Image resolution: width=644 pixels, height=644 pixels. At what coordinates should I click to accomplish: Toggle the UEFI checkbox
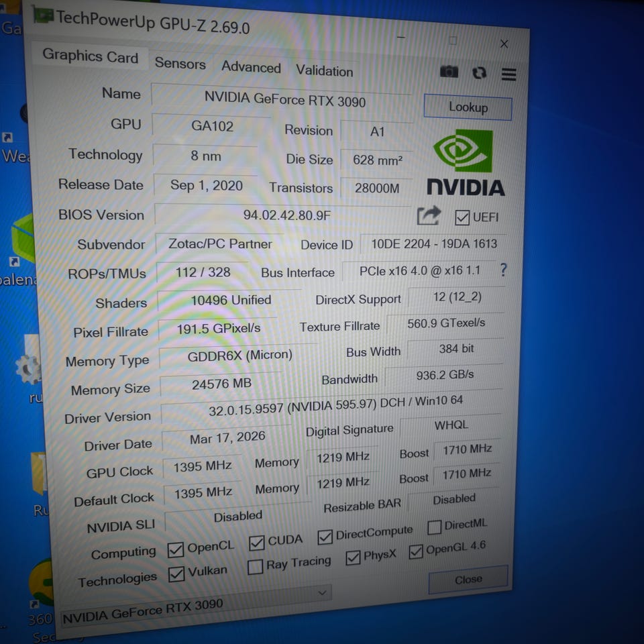(462, 217)
